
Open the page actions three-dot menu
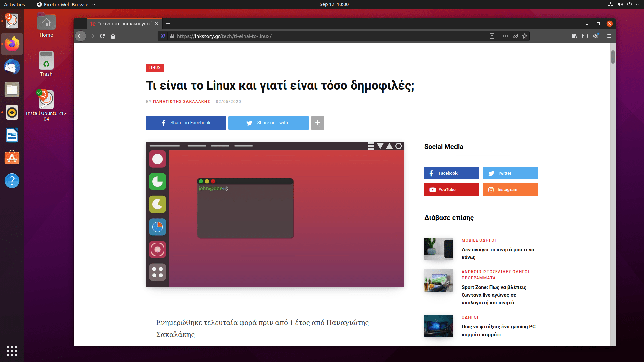coord(505,36)
